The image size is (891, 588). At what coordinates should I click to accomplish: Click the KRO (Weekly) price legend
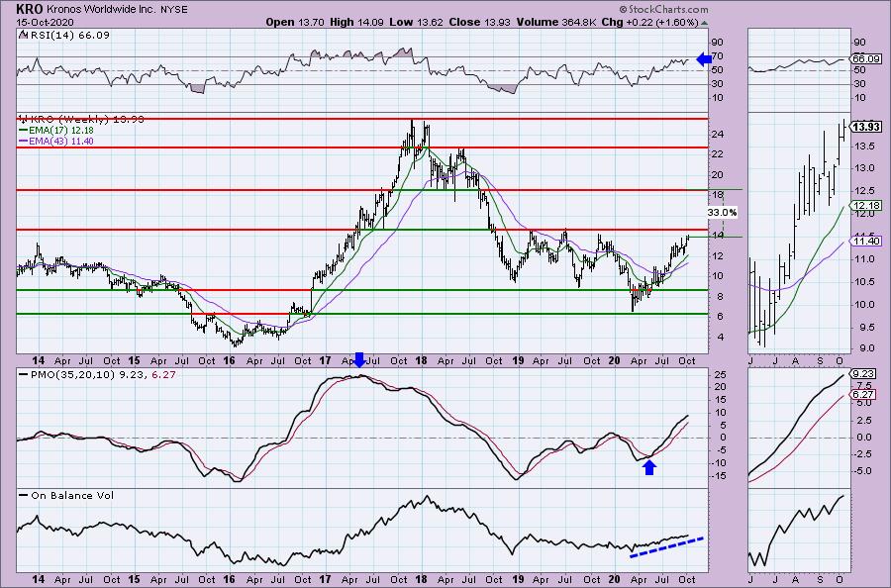pos(87,120)
